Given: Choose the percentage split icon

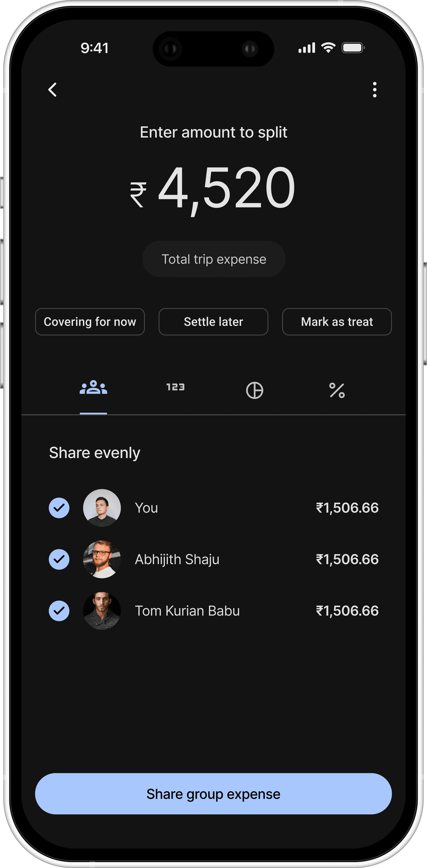Looking at the screenshot, I should click(337, 390).
